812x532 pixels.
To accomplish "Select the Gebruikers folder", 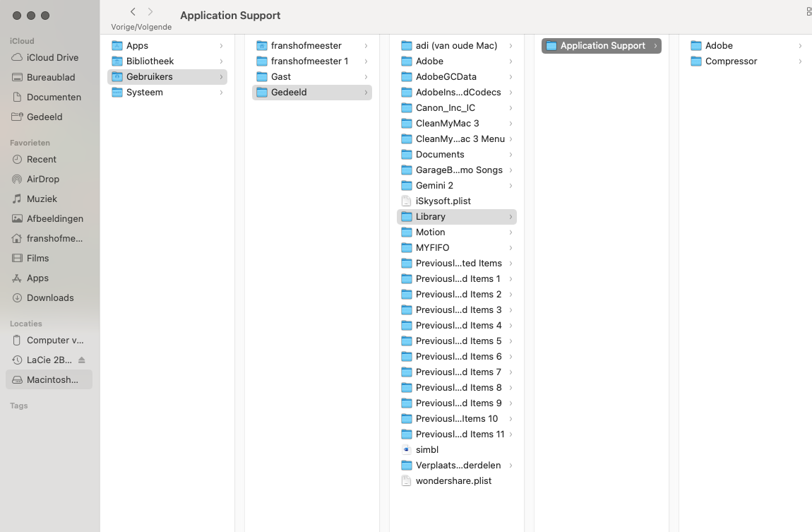I will (x=167, y=77).
